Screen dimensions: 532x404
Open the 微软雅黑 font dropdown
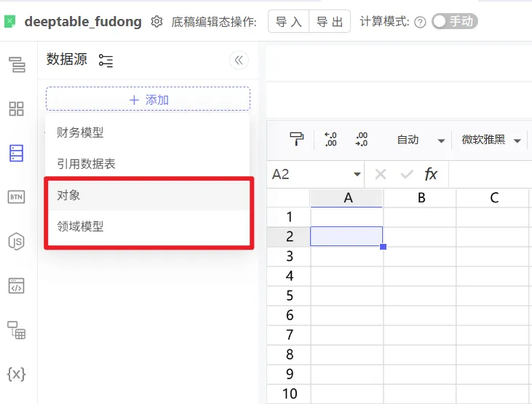(517, 140)
